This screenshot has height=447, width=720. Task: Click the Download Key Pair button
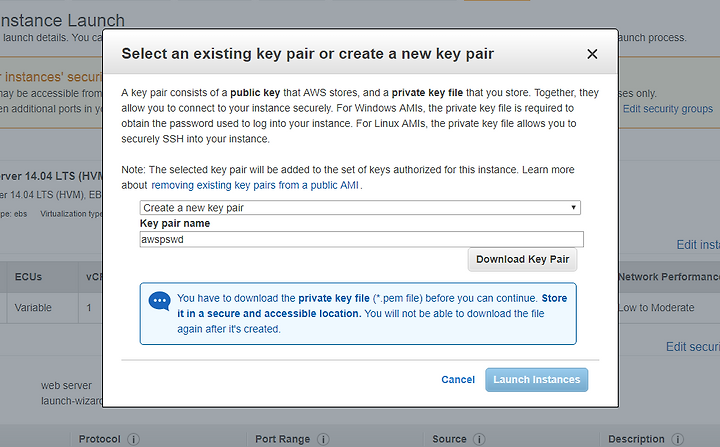click(x=522, y=260)
